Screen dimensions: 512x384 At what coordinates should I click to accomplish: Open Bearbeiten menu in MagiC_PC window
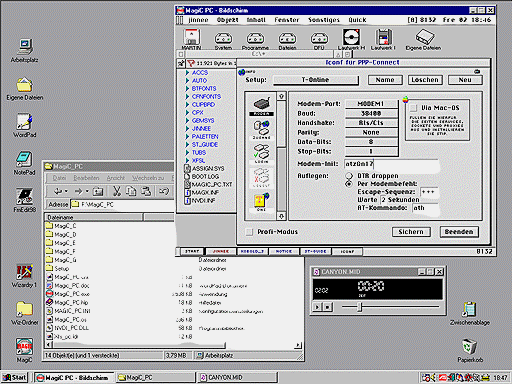click(x=86, y=178)
